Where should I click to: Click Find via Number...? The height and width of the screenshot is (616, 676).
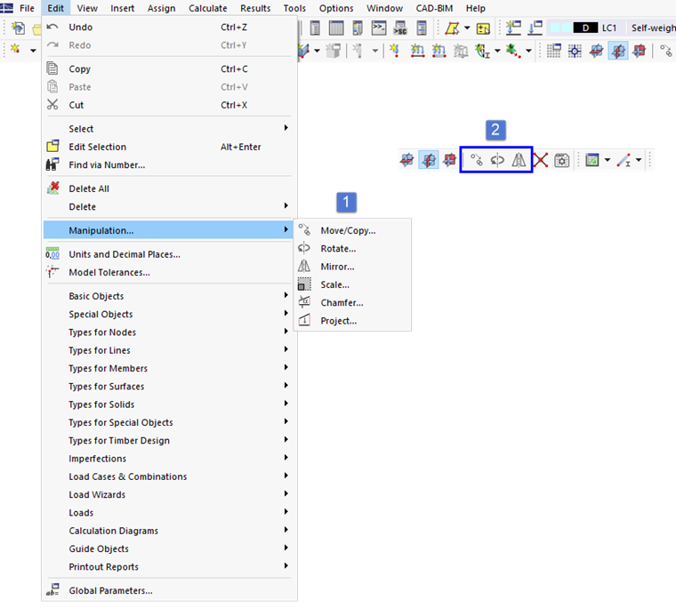pyautogui.click(x=169, y=165)
